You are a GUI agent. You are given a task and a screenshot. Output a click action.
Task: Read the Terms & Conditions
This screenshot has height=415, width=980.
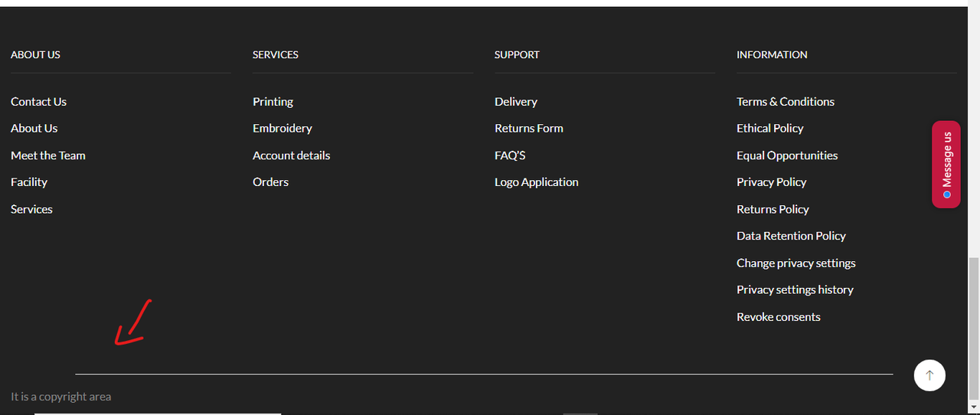(x=786, y=102)
